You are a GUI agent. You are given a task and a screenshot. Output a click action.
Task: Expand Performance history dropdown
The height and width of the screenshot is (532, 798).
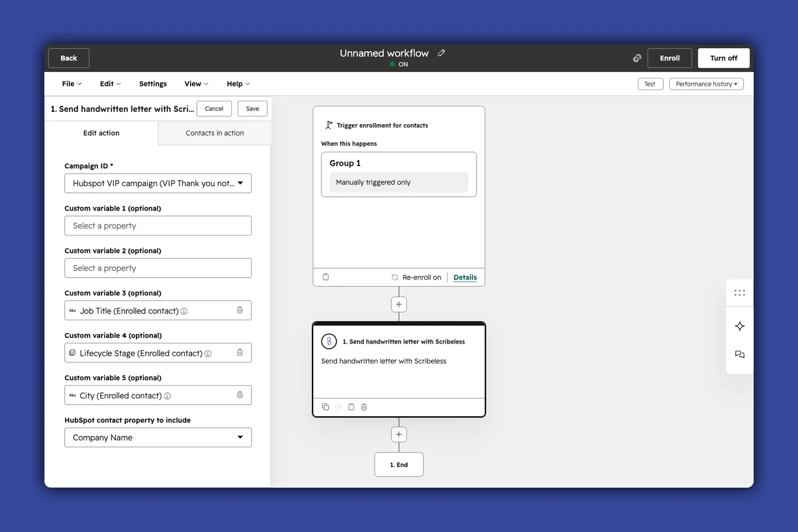pyautogui.click(x=707, y=84)
